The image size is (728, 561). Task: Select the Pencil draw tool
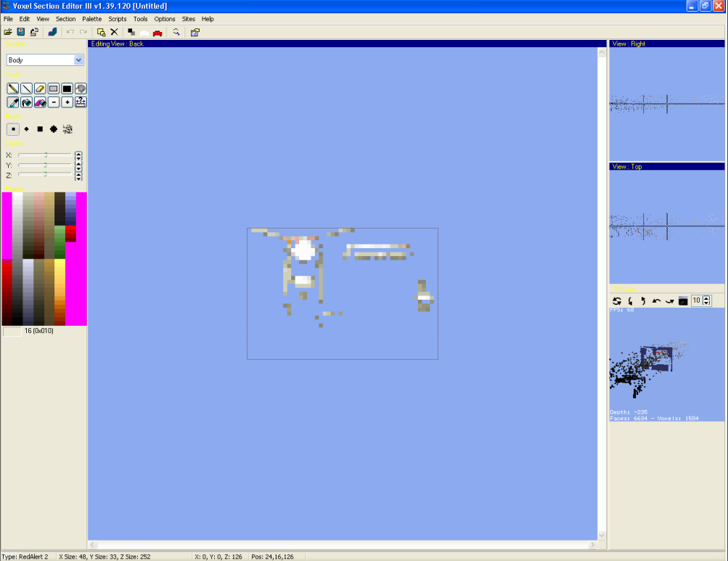coord(13,89)
